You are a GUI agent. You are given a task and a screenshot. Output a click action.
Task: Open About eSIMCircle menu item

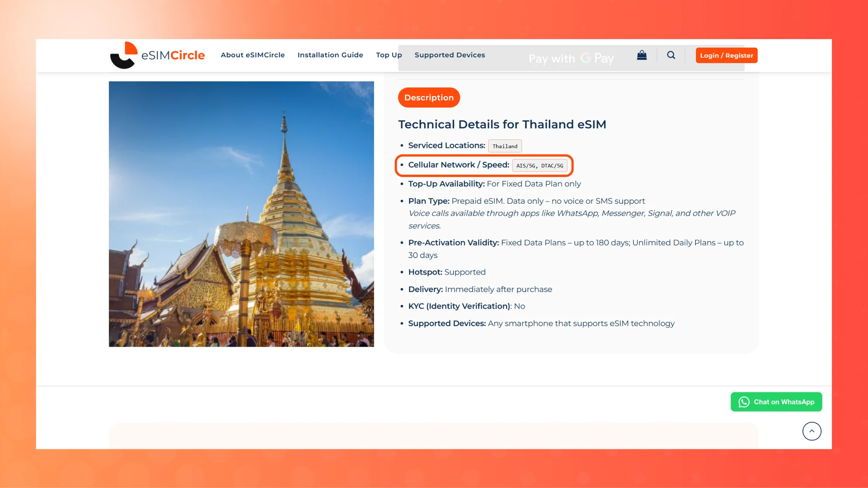253,55
